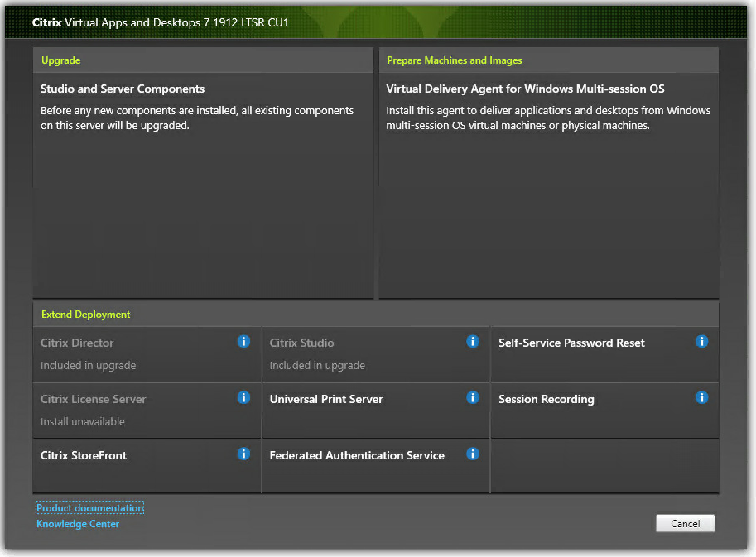
Task: Install Federated Authentication Service
Action: pos(376,466)
